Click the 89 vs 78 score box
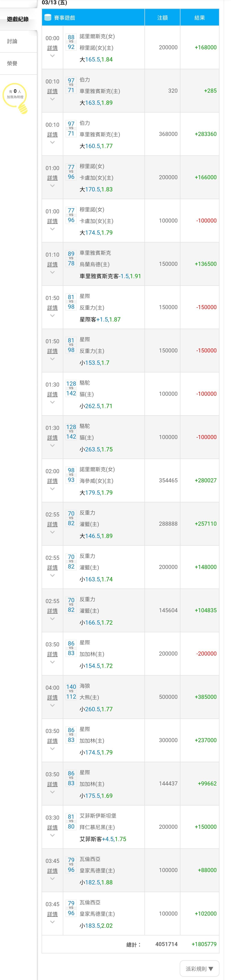This screenshot has height=980, width=231. [71, 258]
